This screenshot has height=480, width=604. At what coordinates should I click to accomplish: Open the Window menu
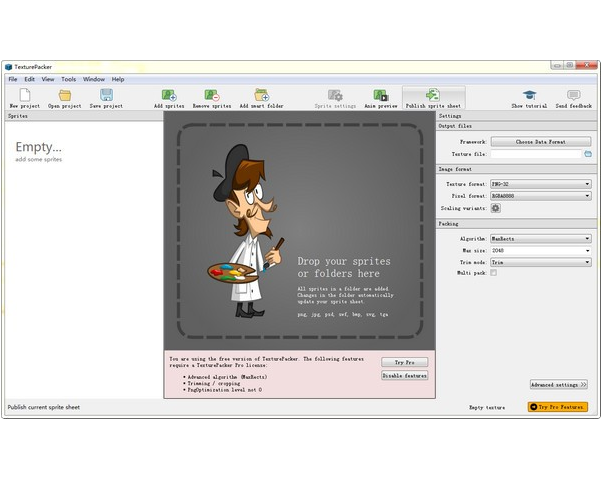[x=94, y=79]
